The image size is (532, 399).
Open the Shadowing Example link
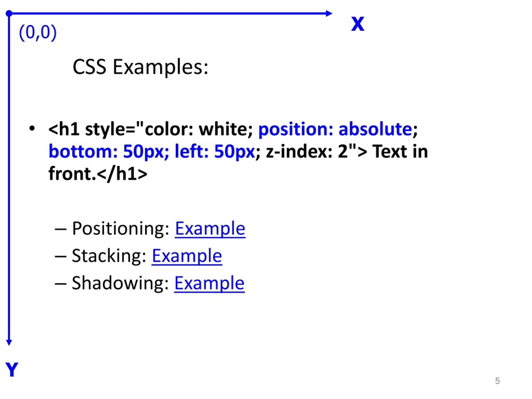point(209,283)
